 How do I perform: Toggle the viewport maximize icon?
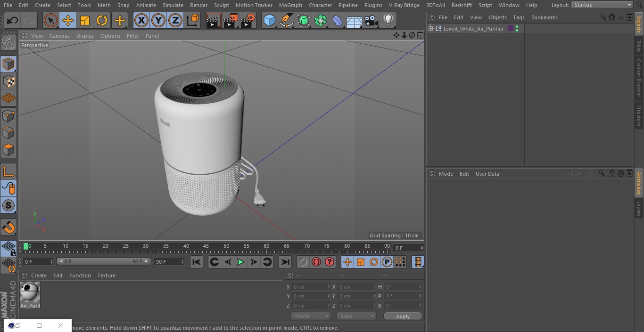tap(420, 35)
